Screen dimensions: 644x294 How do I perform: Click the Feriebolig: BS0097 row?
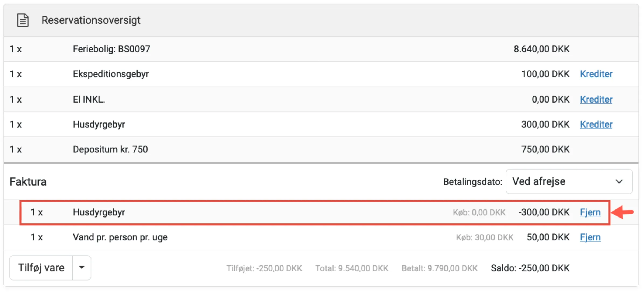tap(111, 49)
